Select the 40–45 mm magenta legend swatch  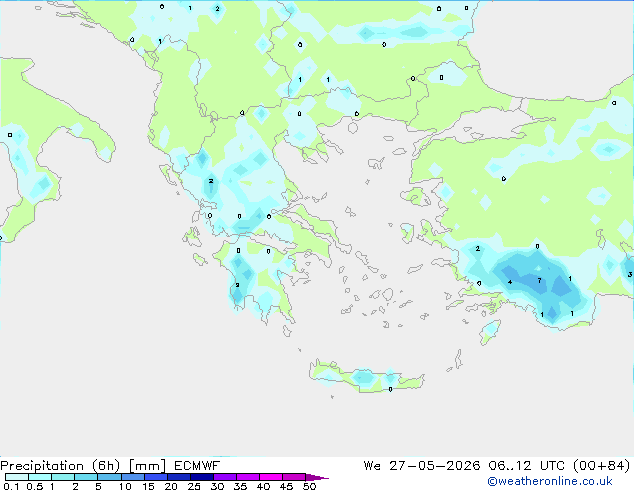[271, 477]
